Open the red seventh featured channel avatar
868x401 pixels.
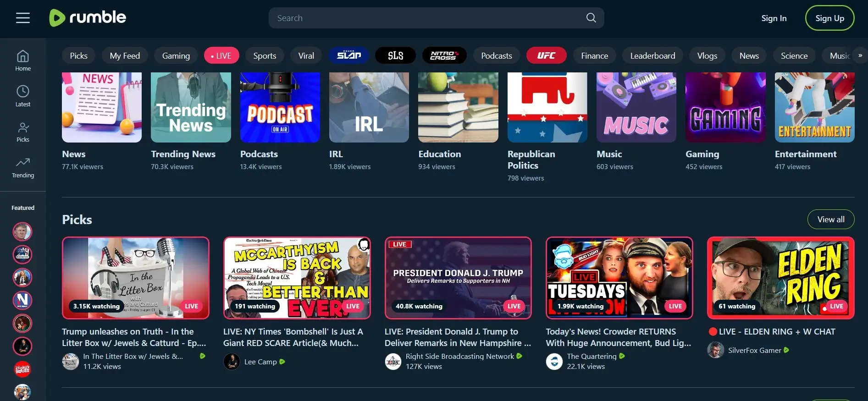point(22,369)
